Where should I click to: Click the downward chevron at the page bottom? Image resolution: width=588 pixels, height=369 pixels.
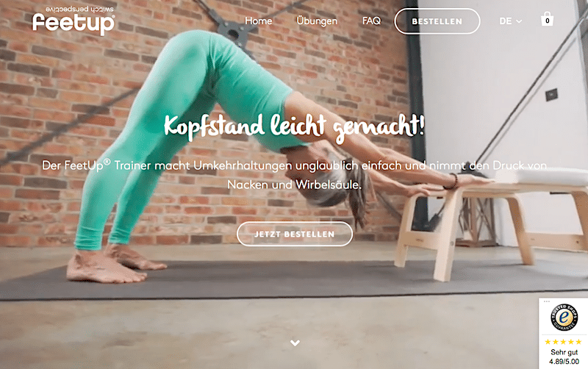(x=295, y=343)
